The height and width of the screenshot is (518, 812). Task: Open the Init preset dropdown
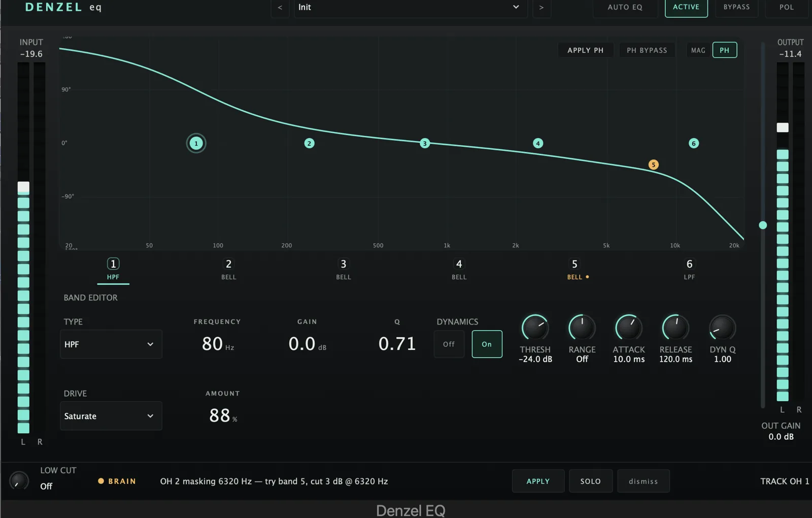(411, 8)
